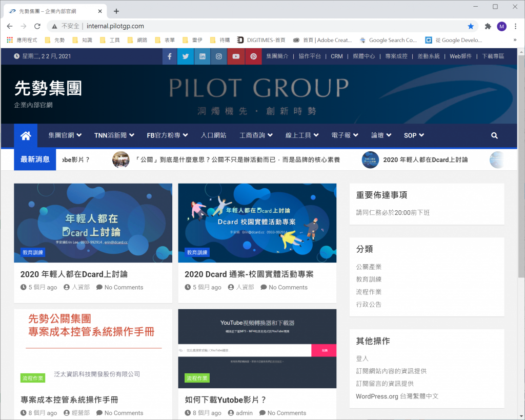Open post 如何下載Yutobe影片？
The width and height of the screenshot is (525, 420).
pyautogui.click(x=226, y=400)
